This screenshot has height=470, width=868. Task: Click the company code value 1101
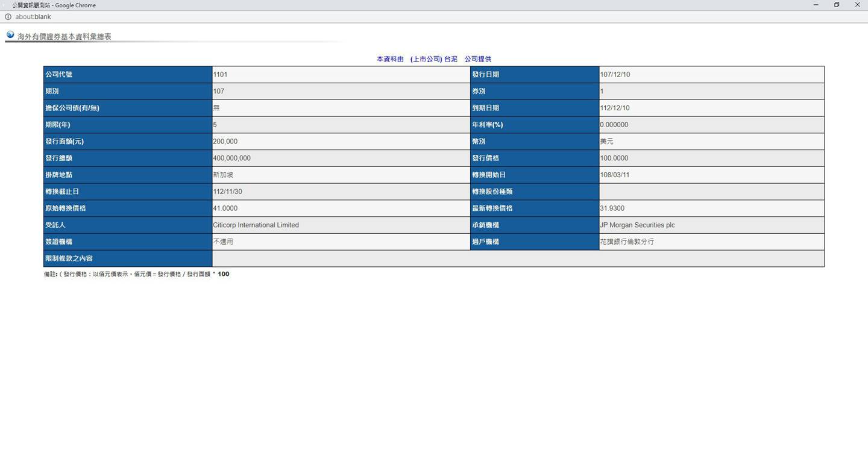point(220,75)
